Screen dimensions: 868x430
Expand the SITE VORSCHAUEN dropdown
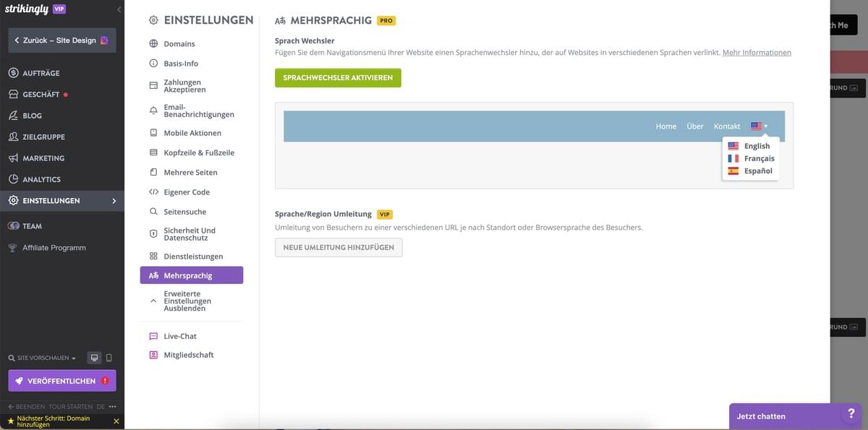[x=40, y=357]
